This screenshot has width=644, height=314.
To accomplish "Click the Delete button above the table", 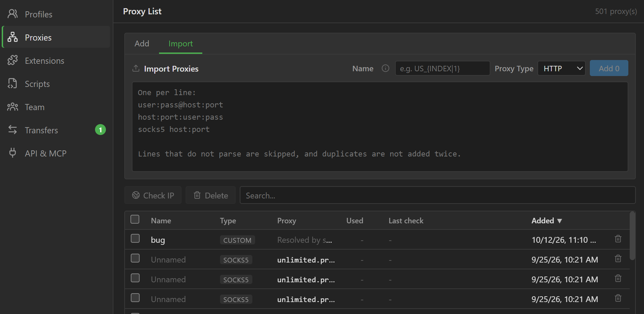I will (210, 195).
